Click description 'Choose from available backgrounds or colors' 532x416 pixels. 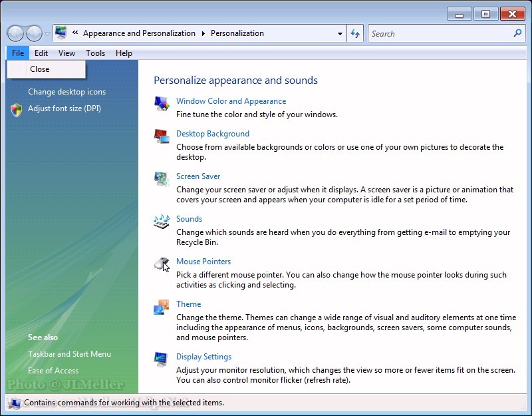tap(340, 152)
